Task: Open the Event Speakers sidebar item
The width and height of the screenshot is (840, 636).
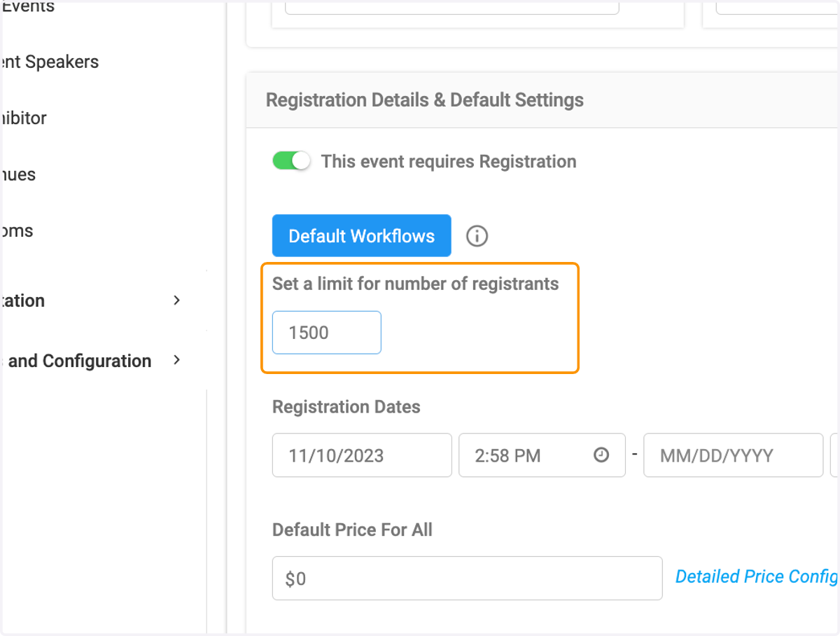Action: coord(50,62)
